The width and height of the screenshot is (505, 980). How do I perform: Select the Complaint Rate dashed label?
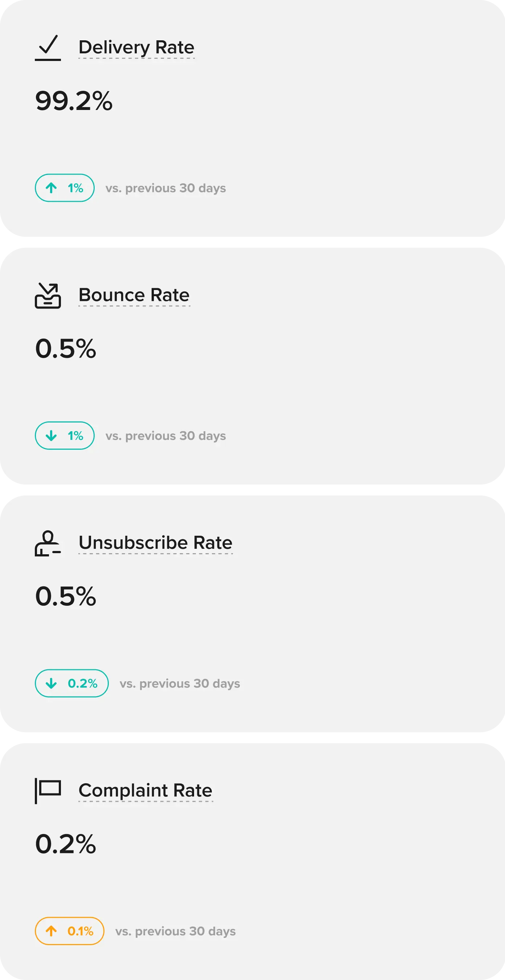tap(145, 791)
